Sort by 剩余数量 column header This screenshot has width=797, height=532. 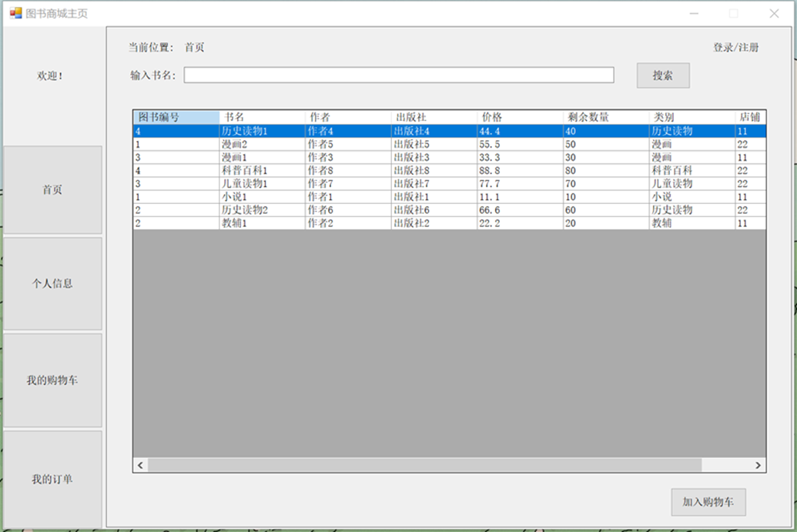tap(606, 117)
